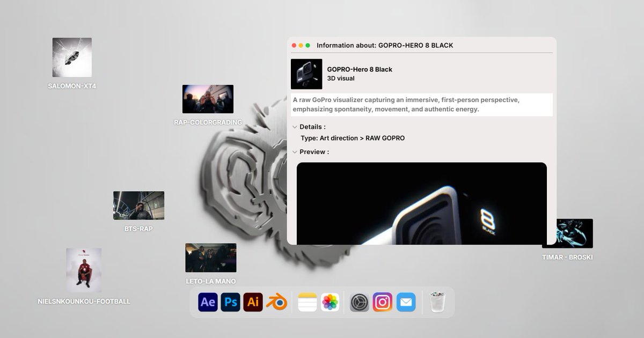Click the window title 'Information about: GOPRO-HERO 8 BLACK'
Image resolution: width=644 pixels, height=338 pixels.
point(385,46)
